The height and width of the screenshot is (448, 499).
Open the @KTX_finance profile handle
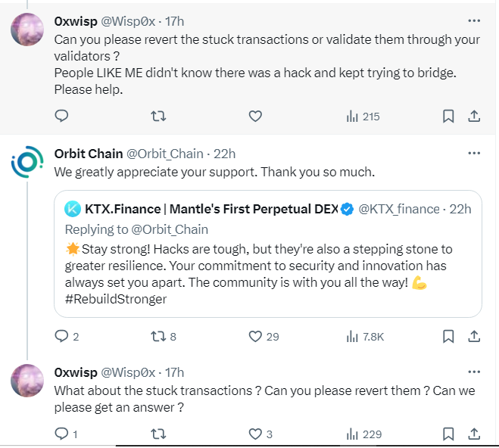(398, 209)
